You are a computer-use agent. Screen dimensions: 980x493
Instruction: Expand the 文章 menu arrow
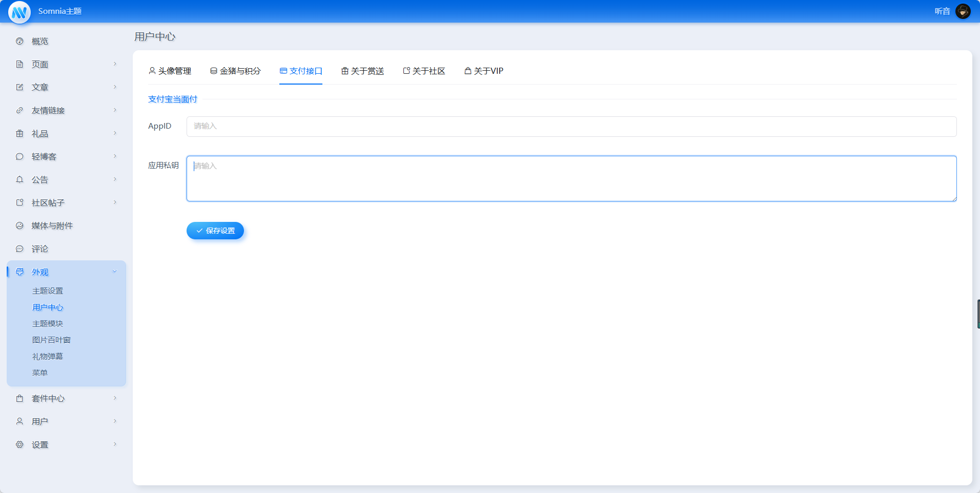(115, 87)
